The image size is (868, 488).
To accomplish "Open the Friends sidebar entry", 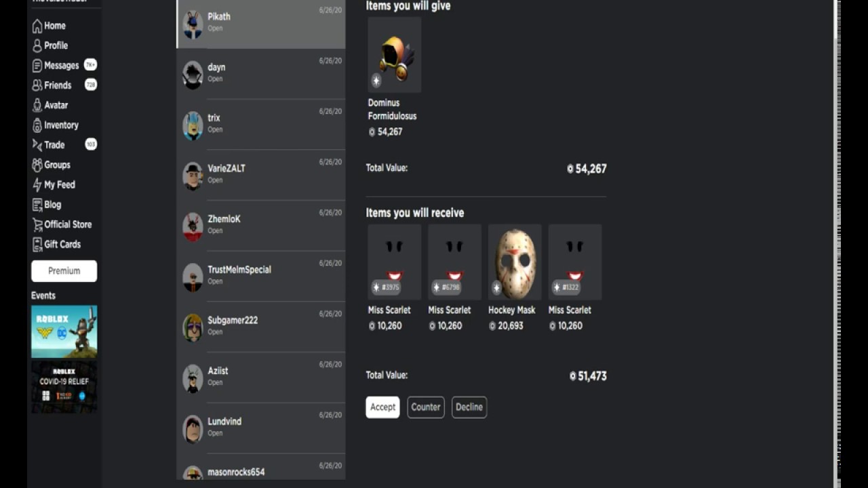I will (64, 85).
